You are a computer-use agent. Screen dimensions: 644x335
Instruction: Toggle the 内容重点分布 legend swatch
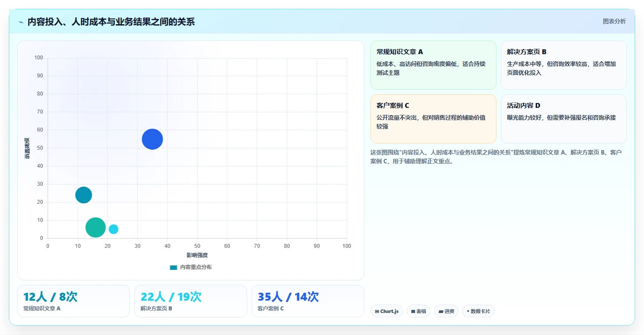pyautogui.click(x=174, y=267)
